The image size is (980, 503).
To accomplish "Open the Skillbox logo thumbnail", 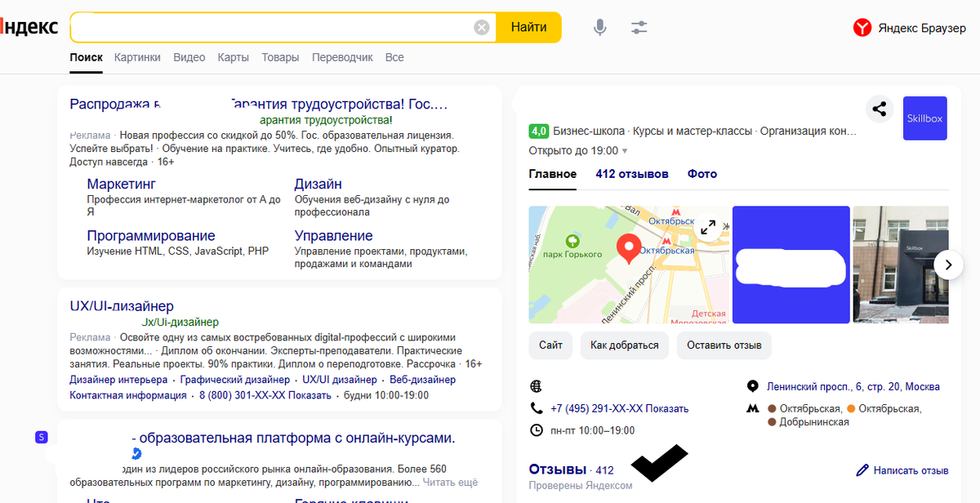I will (924, 118).
